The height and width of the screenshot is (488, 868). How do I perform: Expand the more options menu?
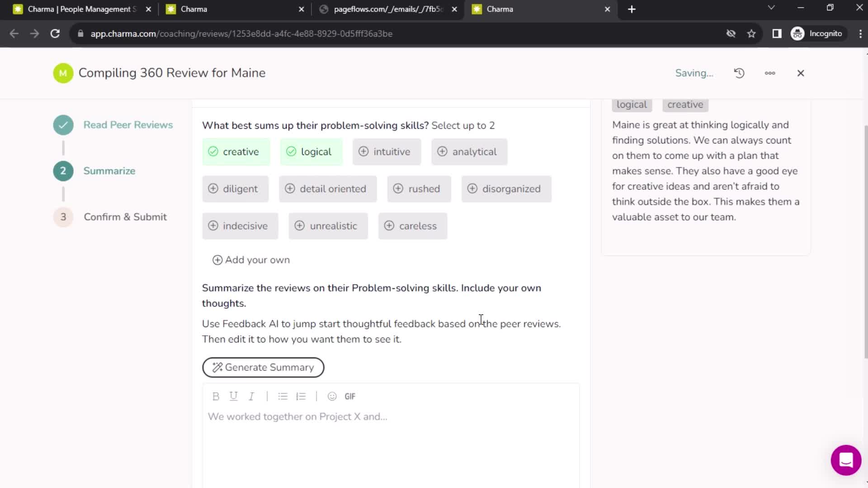click(x=770, y=72)
